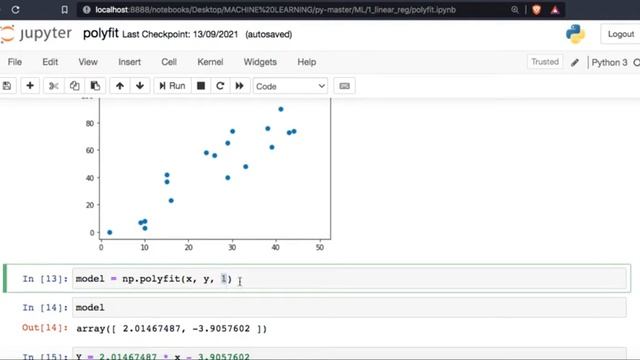640x360 pixels.
Task: Click the site info icon in address bar
Action: pos(87,9)
